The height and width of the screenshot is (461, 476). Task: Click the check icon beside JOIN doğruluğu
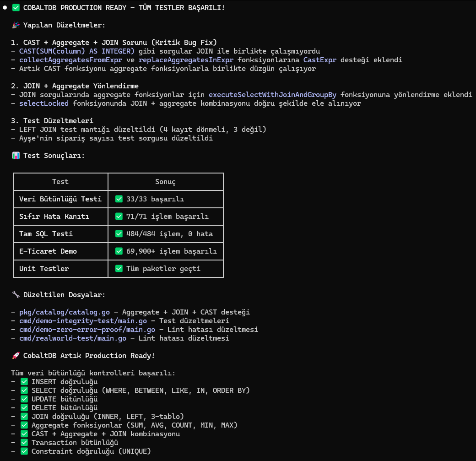24,416
